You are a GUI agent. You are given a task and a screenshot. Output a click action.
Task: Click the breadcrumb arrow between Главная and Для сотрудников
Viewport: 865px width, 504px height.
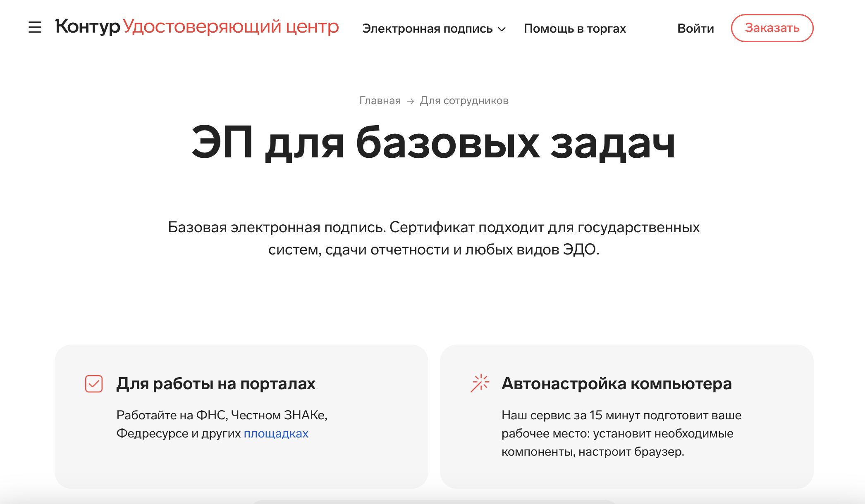(x=411, y=100)
